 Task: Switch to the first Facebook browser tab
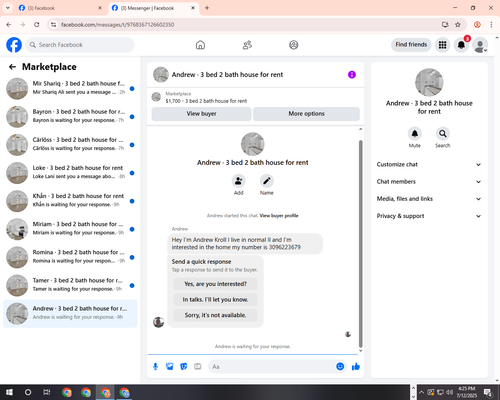tap(60, 8)
